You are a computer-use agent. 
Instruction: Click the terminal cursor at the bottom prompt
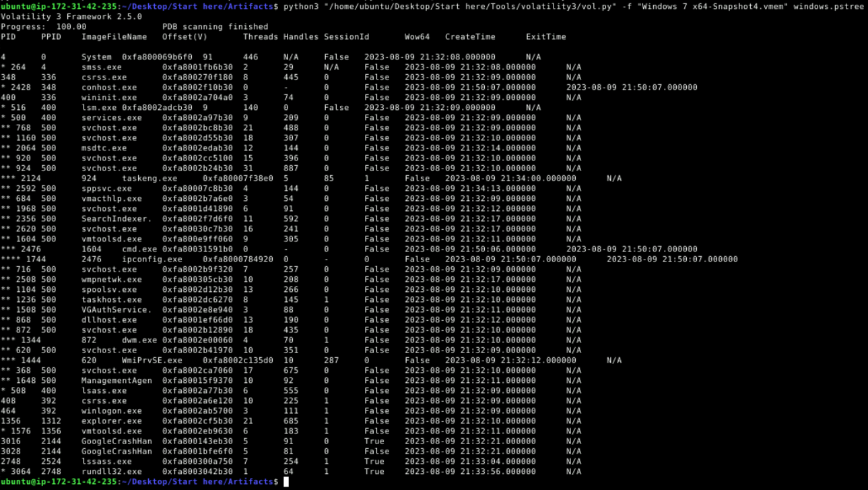[x=286, y=482]
